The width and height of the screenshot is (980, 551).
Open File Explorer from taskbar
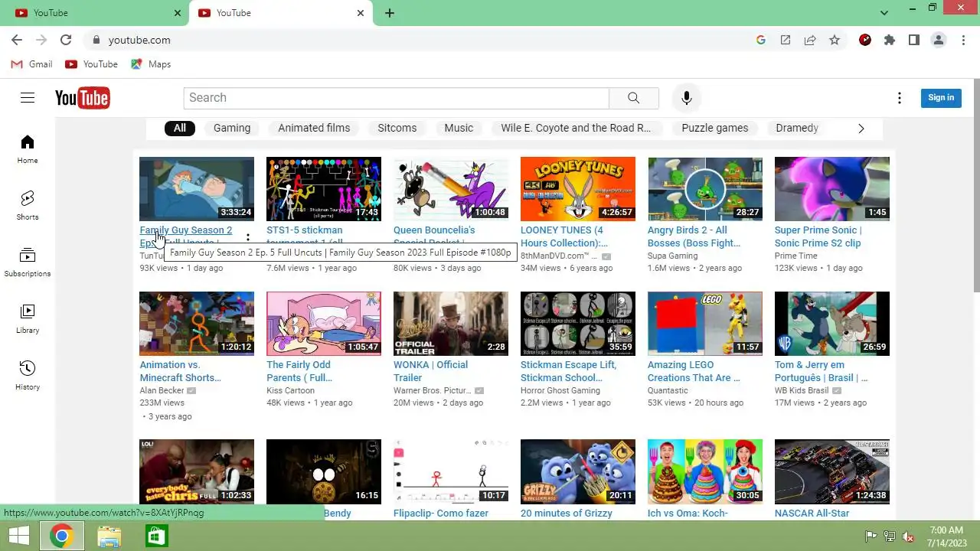109,536
